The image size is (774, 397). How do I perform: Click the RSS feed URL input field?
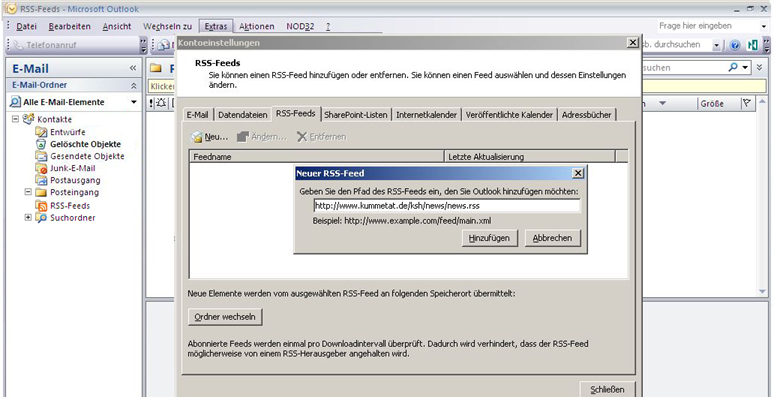(446, 205)
